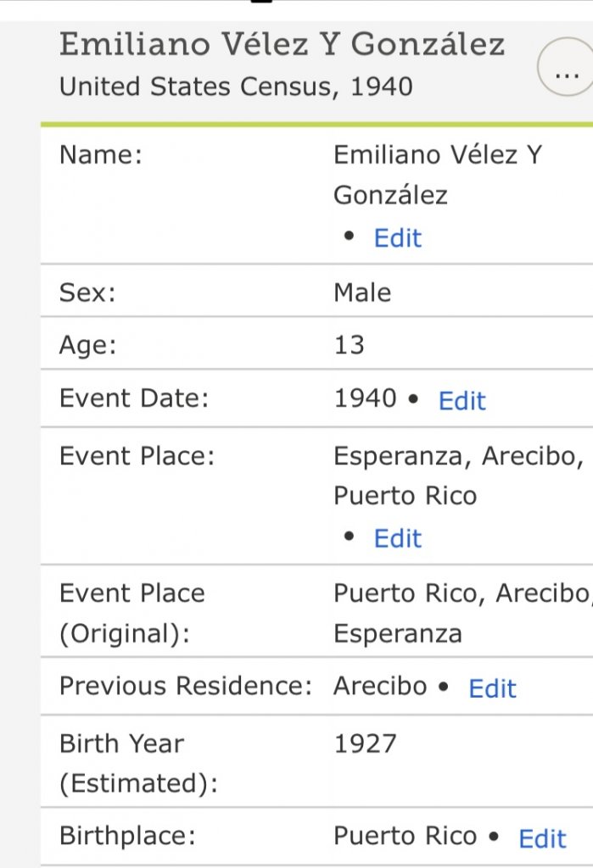Edit the Esperanza, Arecibo event place

coord(397,538)
